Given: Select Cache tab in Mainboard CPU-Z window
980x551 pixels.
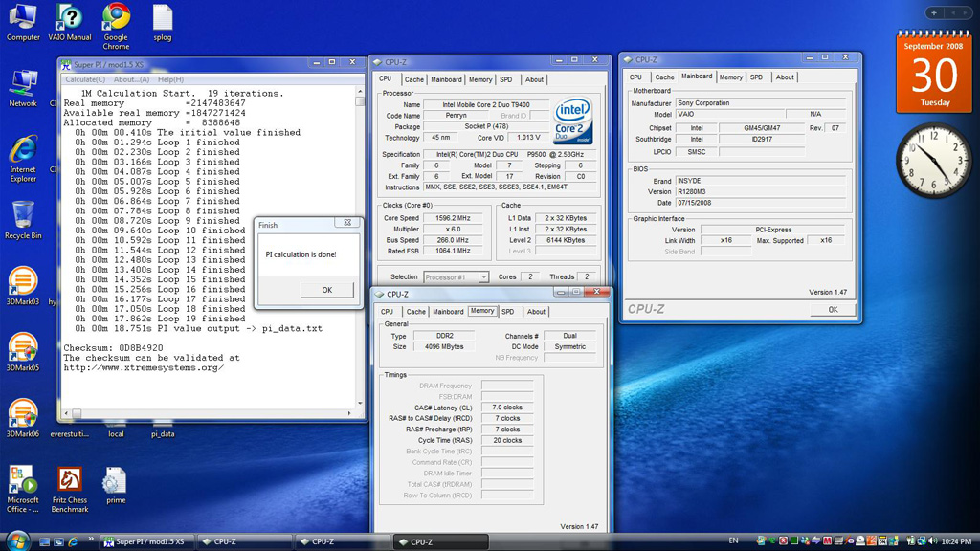Looking at the screenshot, I should (664, 77).
